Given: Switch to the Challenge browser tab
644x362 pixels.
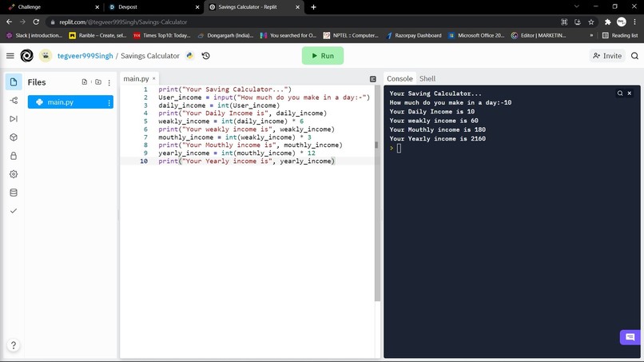Looking at the screenshot, I should 54,7.
